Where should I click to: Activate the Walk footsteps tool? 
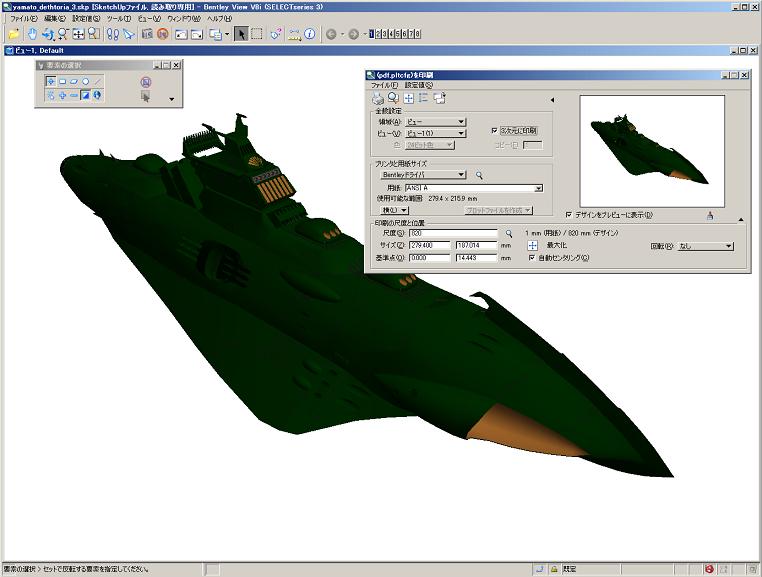113,34
